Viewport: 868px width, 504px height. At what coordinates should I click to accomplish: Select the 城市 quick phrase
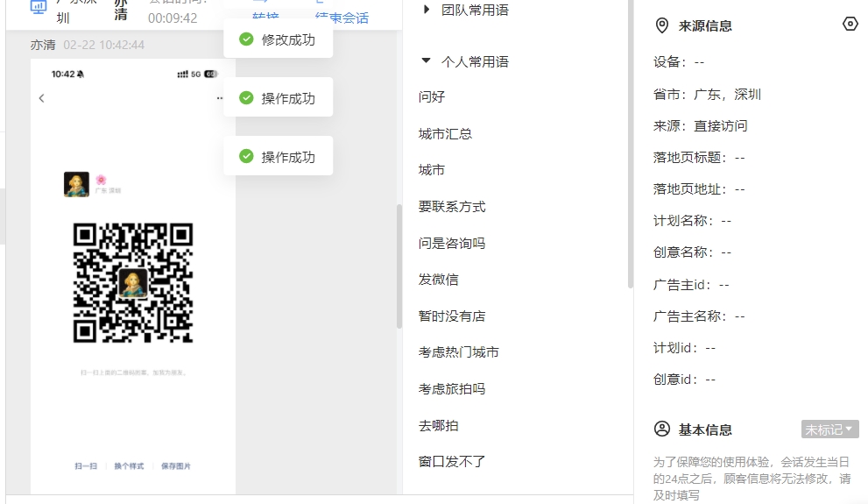pyautogui.click(x=432, y=170)
